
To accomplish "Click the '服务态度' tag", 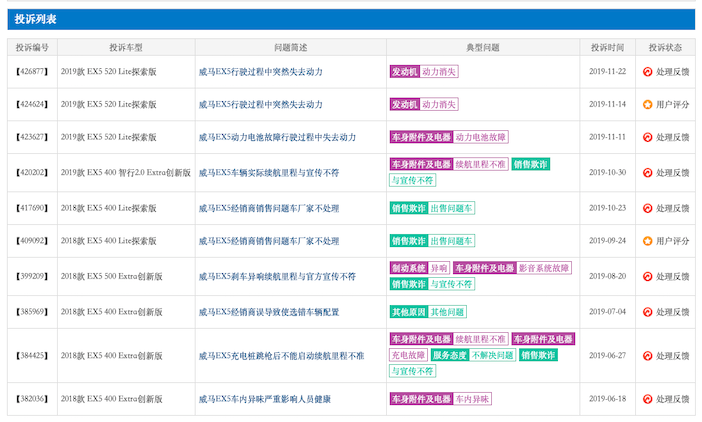I will pyautogui.click(x=450, y=355).
